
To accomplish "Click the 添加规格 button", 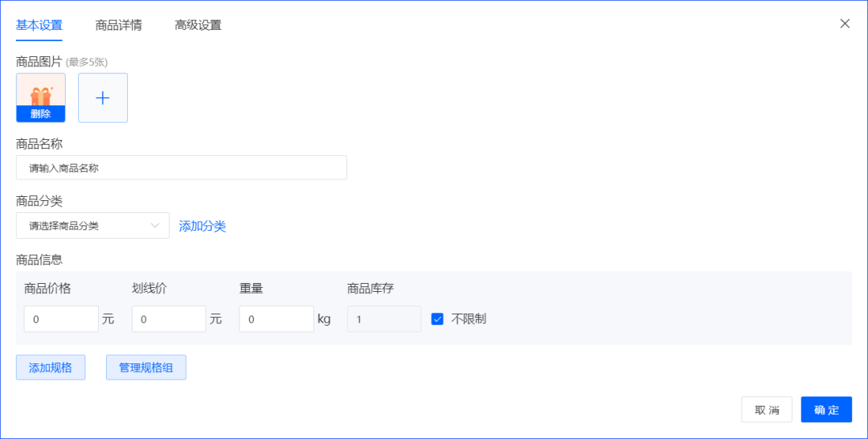I will tap(51, 367).
